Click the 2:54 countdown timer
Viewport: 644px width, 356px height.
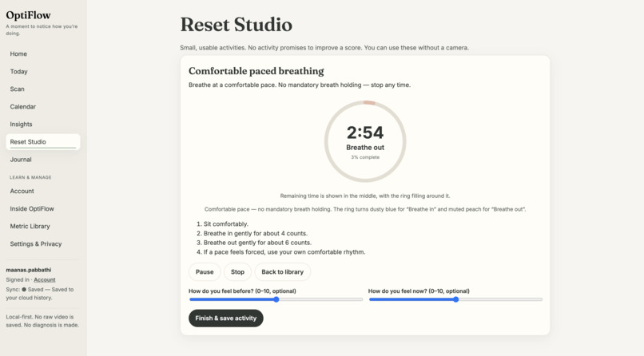point(365,133)
